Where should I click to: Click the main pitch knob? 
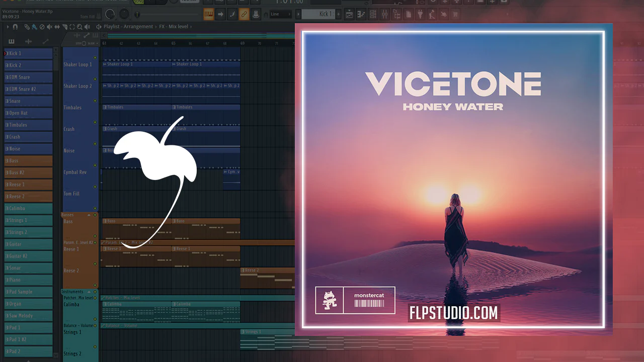tap(123, 15)
